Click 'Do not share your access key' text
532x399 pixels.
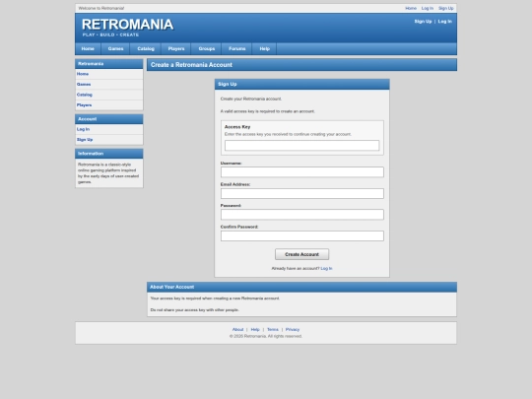[x=195, y=309]
